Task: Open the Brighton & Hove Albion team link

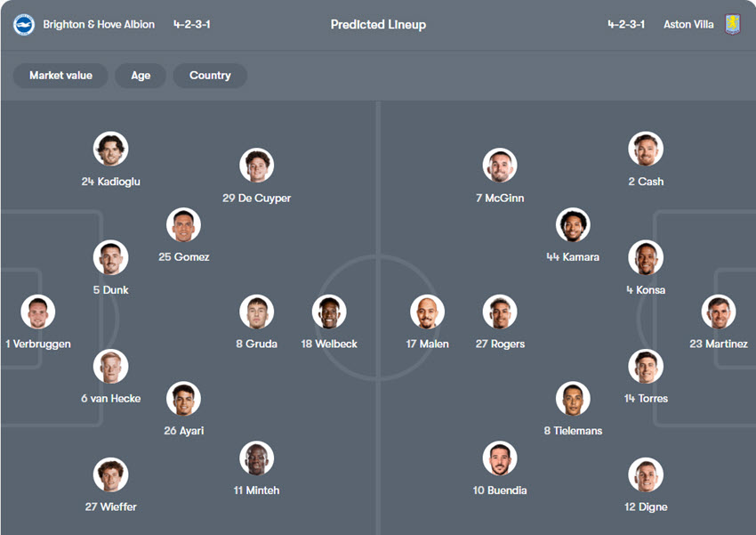Action: click(99, 25)
